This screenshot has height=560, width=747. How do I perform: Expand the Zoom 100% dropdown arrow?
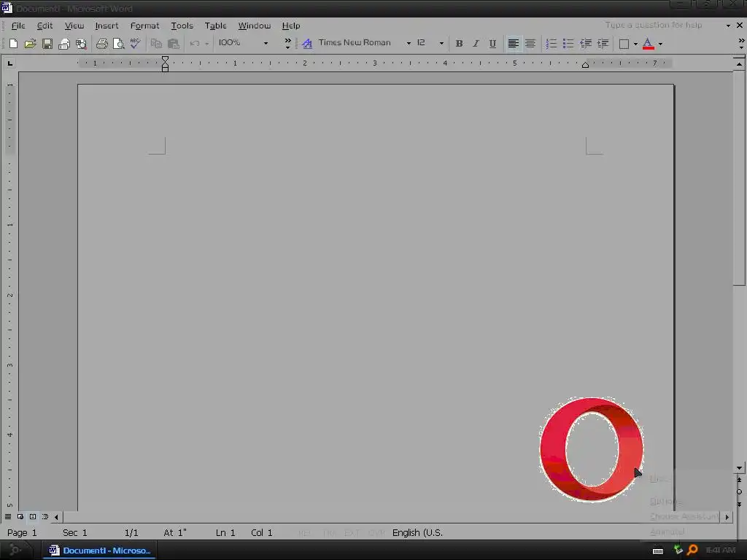pyautogui.click(x=266, y=43)
